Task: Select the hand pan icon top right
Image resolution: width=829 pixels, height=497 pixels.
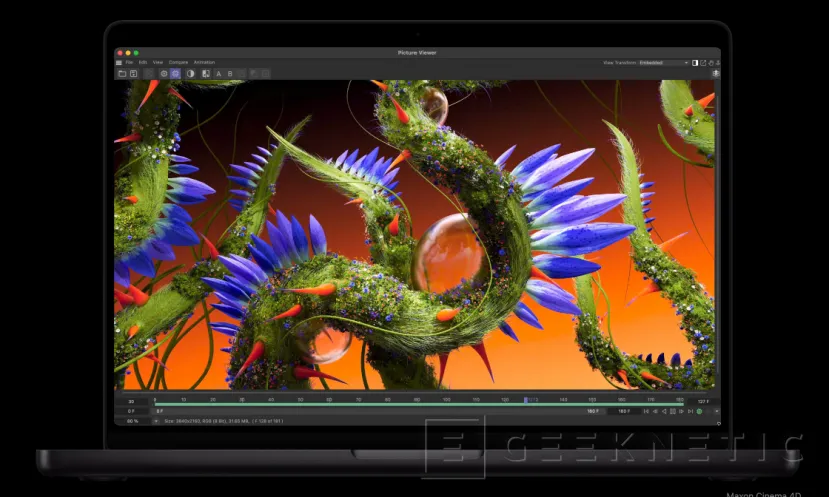Action: (711, 62)
